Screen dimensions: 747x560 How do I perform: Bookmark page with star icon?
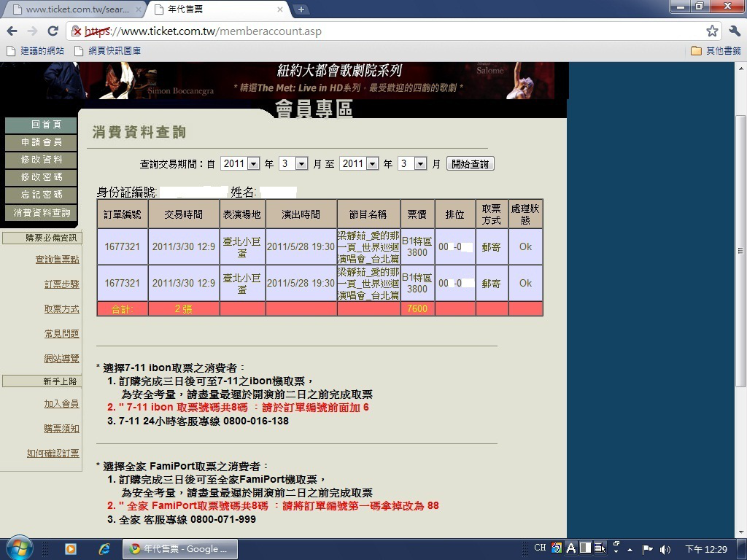point(712,31)
